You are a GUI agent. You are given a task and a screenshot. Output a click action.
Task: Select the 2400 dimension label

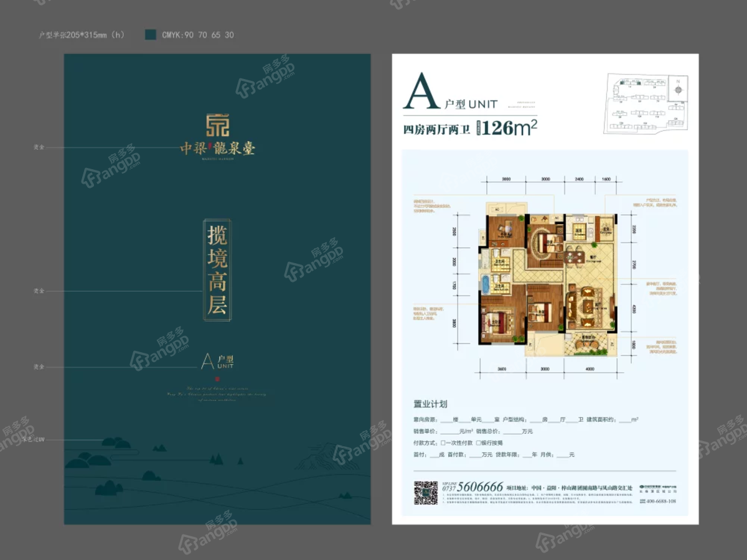tap(579, 179)
